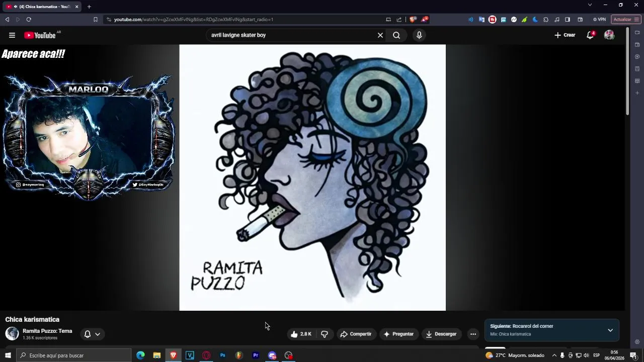Click the magnifying glass search button
Viewport: 644px width, 362px height.
coord(396,35)
